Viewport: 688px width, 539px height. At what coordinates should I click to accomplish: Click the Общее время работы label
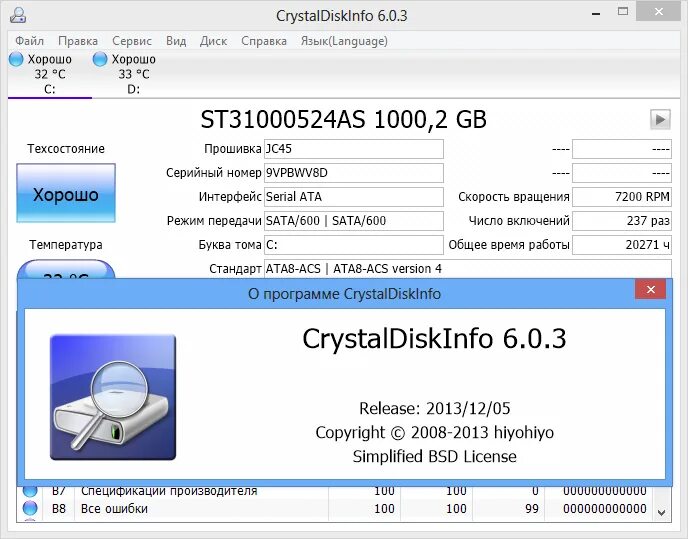point(509,244)
